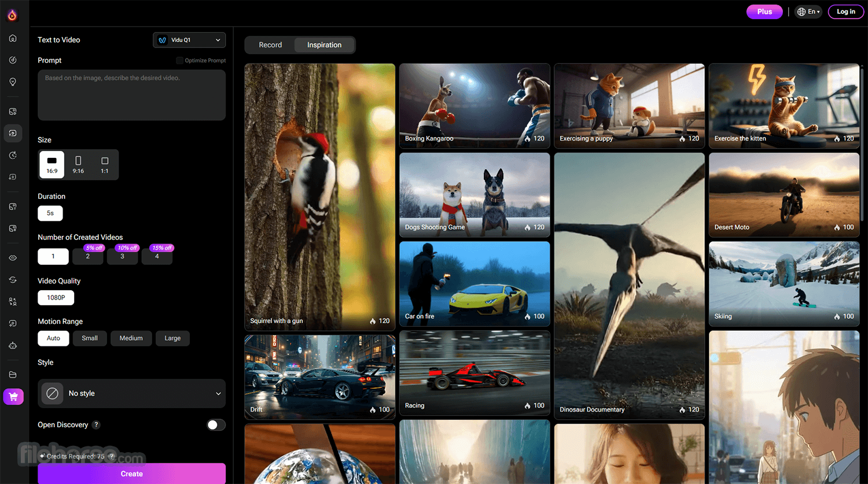Click the globe language icon
The width and height of the screenshot is (868, 484).
801,12
